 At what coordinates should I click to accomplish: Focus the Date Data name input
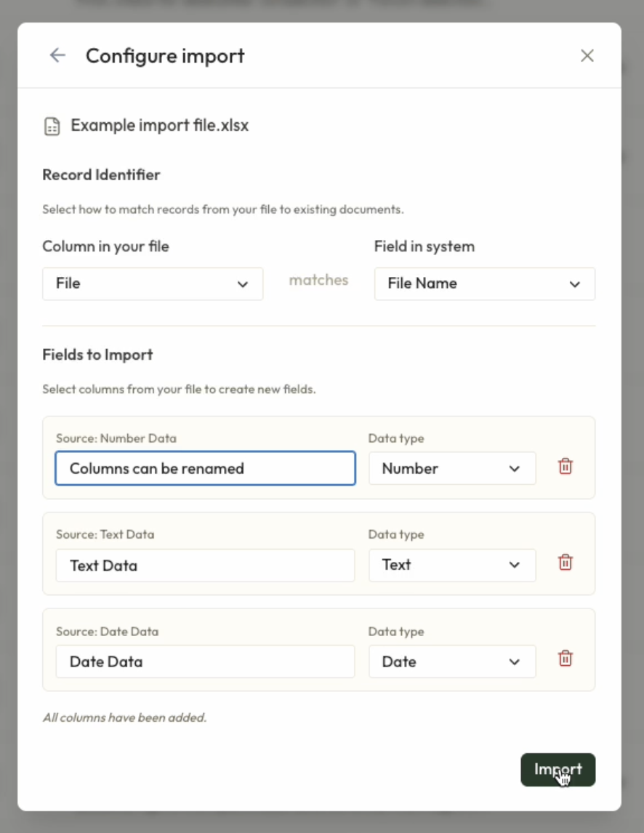205,661
